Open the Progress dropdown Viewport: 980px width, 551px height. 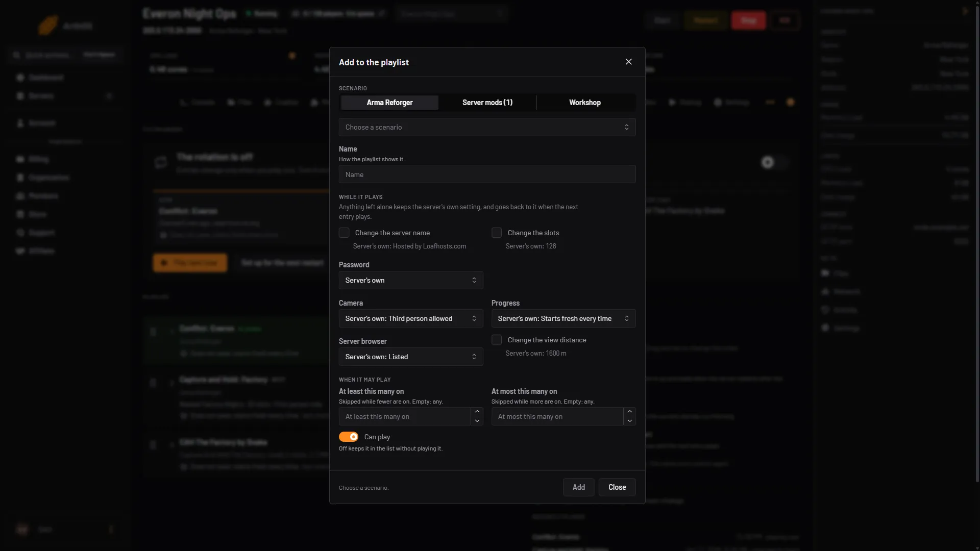[x=563, y=318]
